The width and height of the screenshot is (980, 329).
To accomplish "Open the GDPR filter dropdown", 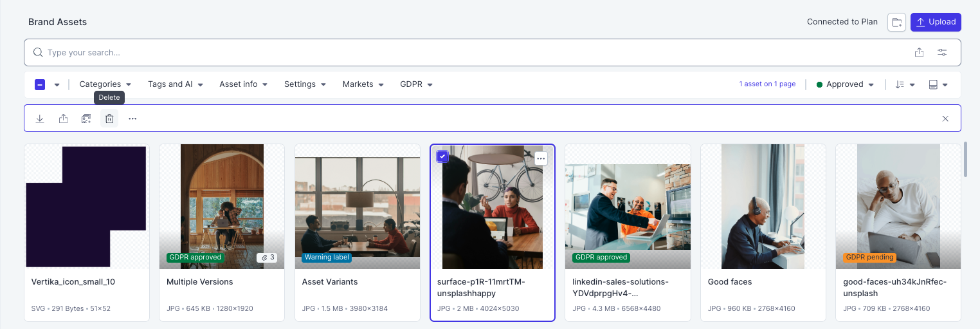I will point(416,84).
